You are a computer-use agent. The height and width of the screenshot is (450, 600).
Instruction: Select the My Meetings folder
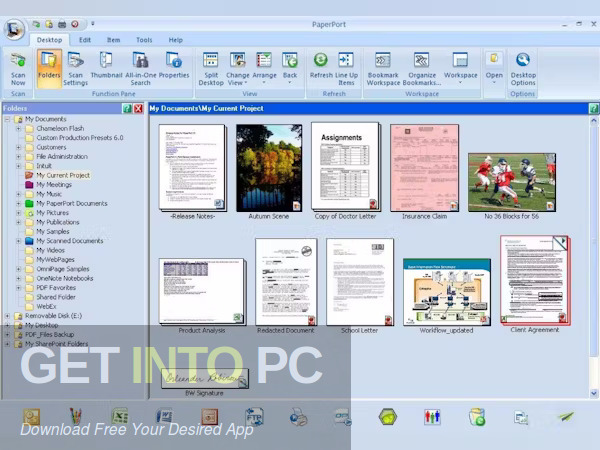(x=49, y=184)
